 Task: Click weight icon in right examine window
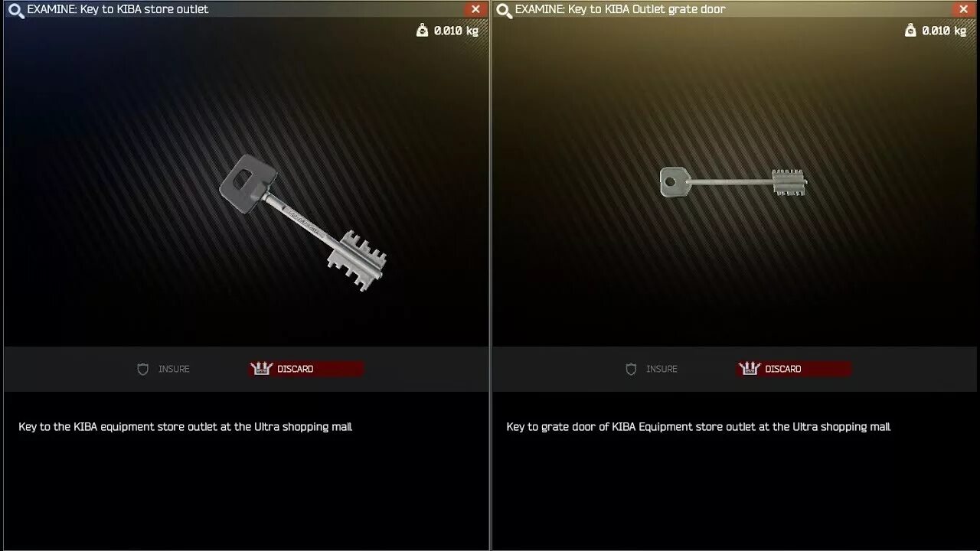910,31
